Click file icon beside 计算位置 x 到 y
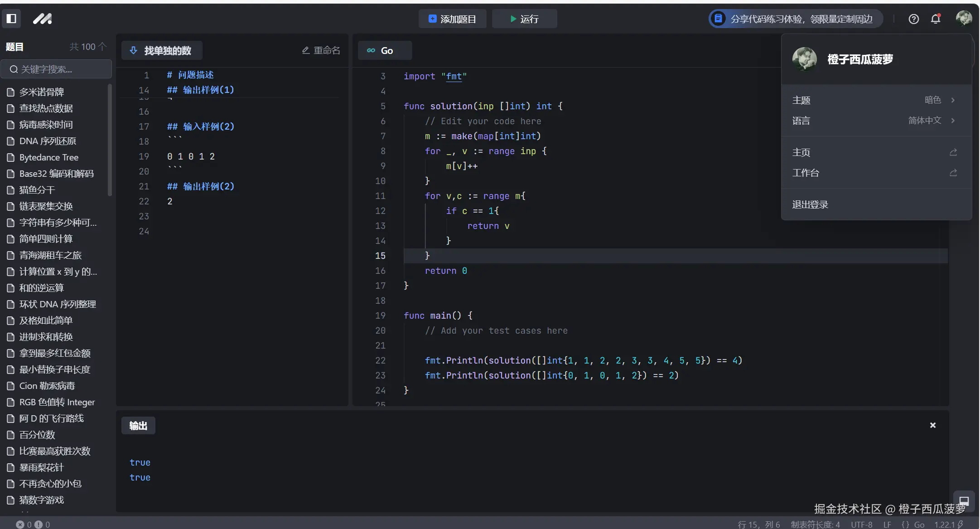 click(11, 272)
